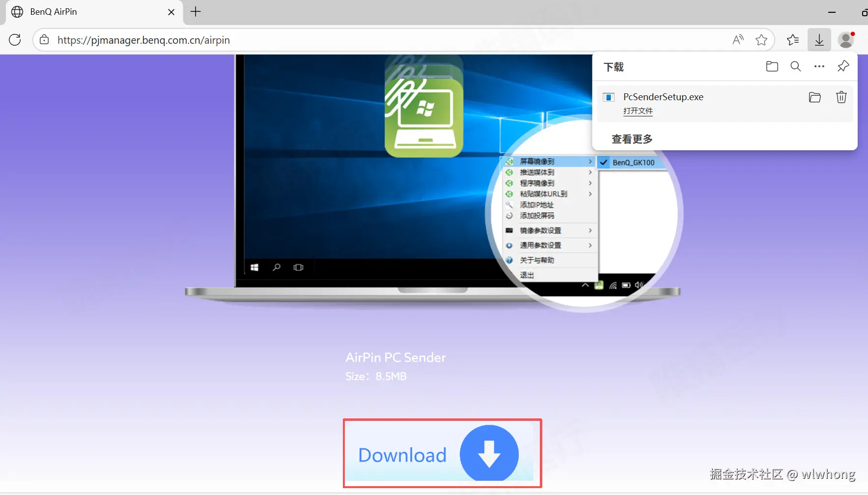The width and height of the screenshot is (868, 495).
Task: Click the blue download arrow circle
Action: coord(489,453)
